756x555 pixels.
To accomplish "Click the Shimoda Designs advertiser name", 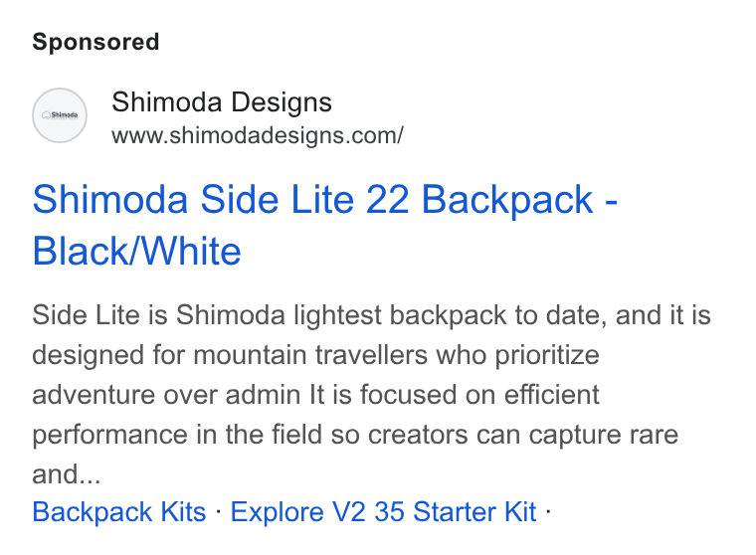I will [x=222, y=102].
